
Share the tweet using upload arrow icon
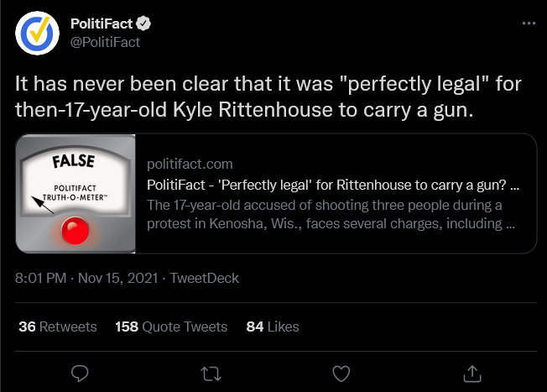471,371
